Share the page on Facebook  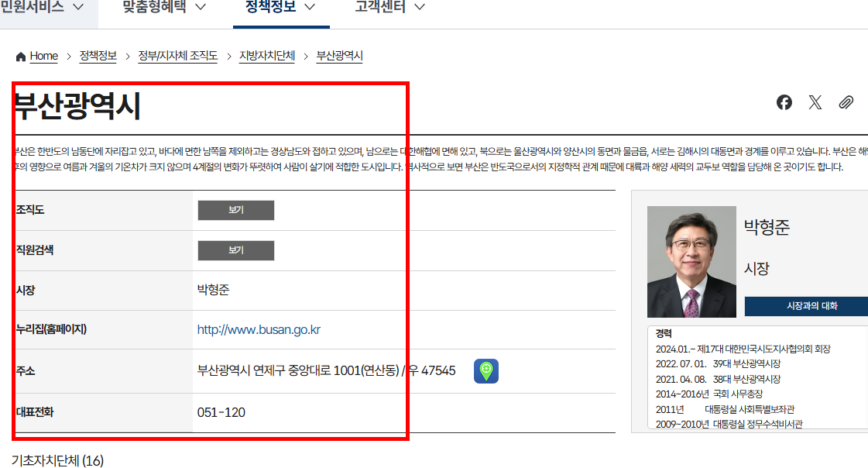(x=784, y=102)
